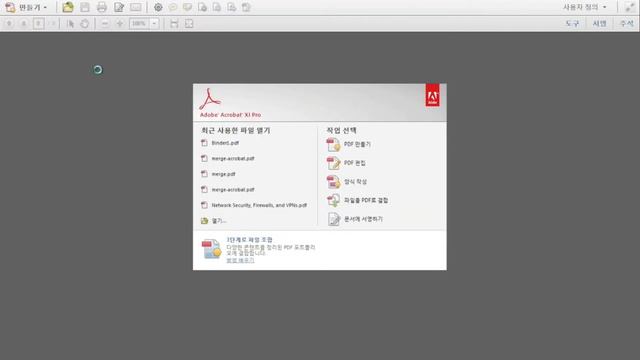Click the file combine portfolio icon in footer

point(211,249)
